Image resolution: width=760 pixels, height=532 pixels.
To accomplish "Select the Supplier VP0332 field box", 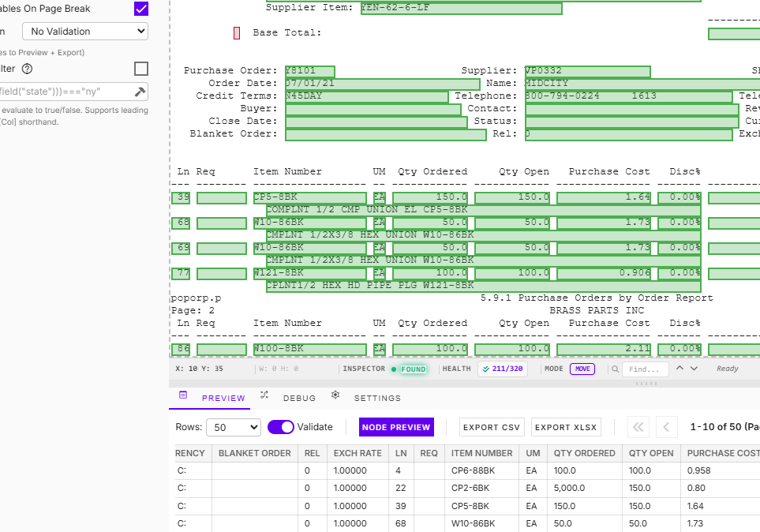I will tap(587, 71).
